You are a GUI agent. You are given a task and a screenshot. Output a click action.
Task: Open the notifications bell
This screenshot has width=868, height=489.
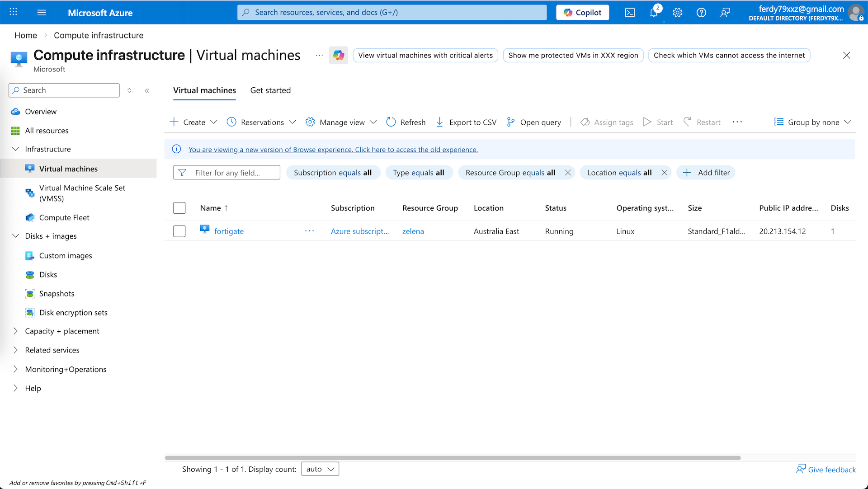(x=654, y=13)
